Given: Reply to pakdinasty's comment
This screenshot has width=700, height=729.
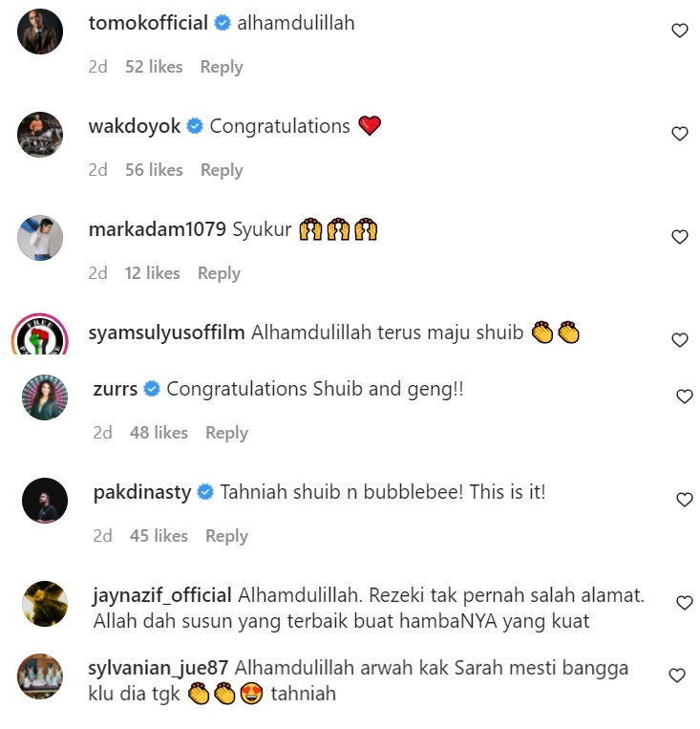Looking at the screenshot, I should (227, 537).
